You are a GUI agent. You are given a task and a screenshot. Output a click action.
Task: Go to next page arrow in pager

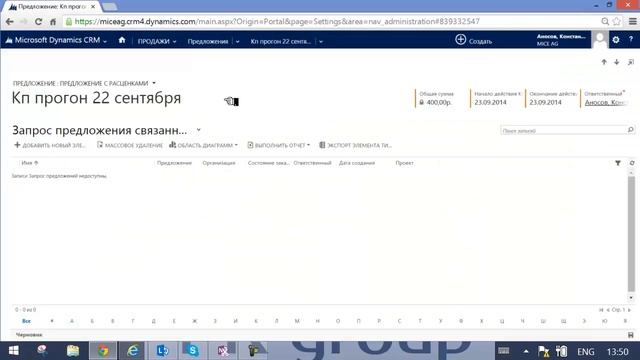629,310
